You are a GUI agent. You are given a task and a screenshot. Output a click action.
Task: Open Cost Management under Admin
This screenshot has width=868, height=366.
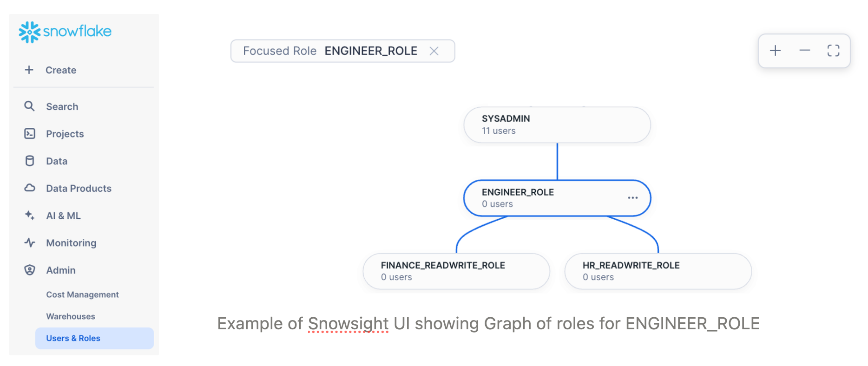(82, 294)
